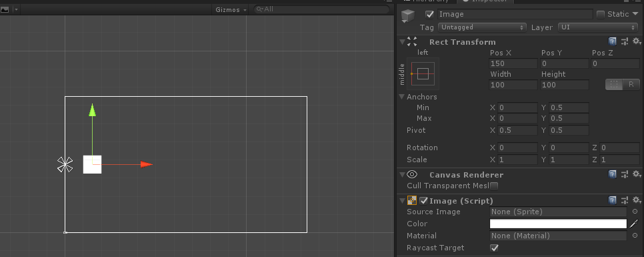Click the Width field showing 100

tap(513, 85)
